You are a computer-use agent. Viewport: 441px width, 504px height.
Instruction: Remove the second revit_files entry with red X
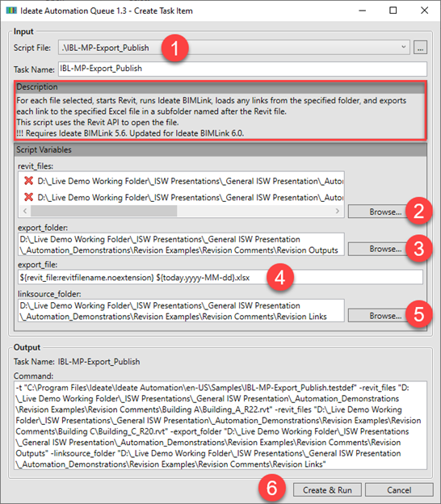pos(28,196)
